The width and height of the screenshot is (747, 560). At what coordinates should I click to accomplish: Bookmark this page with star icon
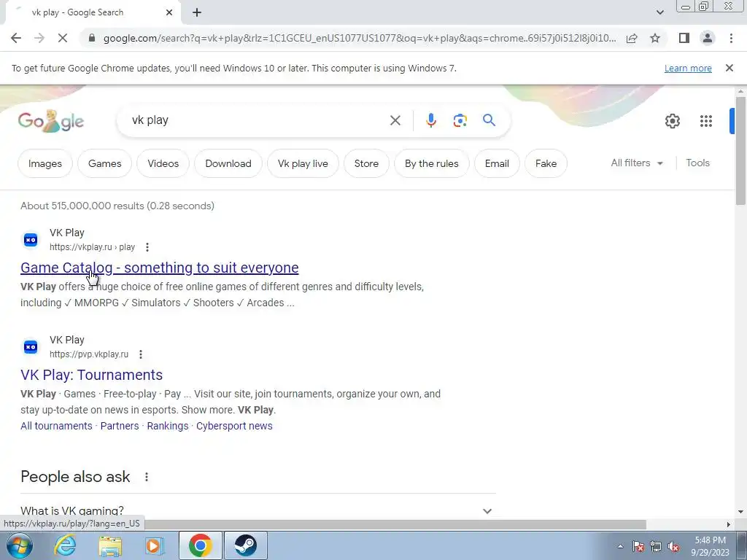click(655, 38)
